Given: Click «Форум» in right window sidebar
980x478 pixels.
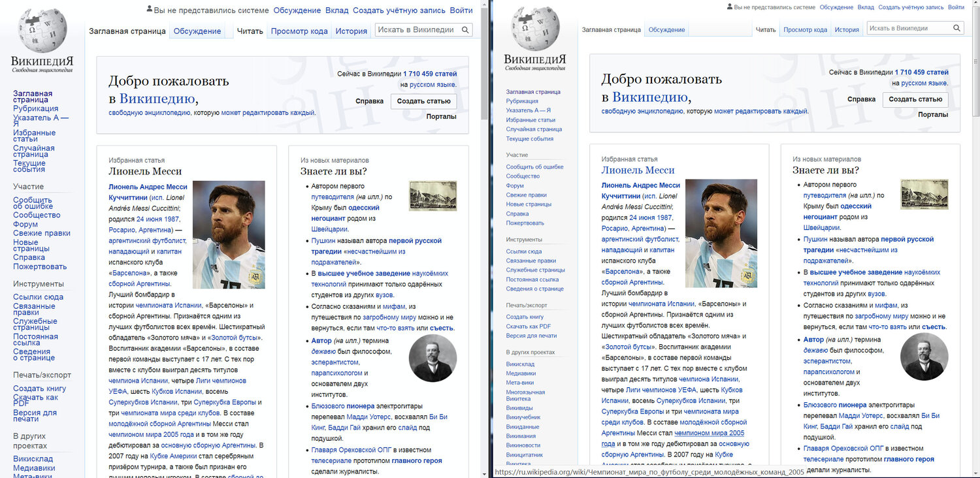Looking at the screenshot, I should click(515, 185).
